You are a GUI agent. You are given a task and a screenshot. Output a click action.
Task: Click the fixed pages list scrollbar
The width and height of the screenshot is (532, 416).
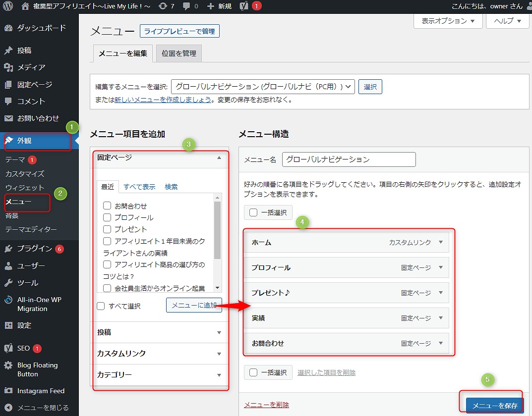pos(217,230)
